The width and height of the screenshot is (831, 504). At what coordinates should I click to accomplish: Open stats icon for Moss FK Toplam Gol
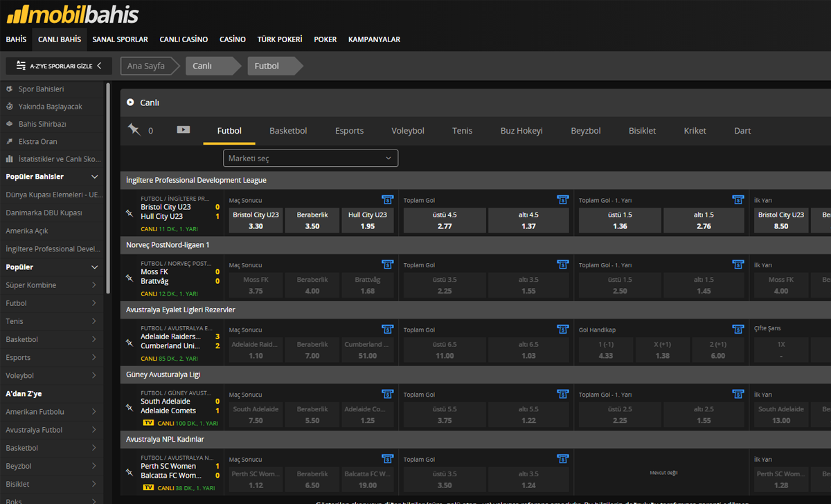click(x=562, y=264)
